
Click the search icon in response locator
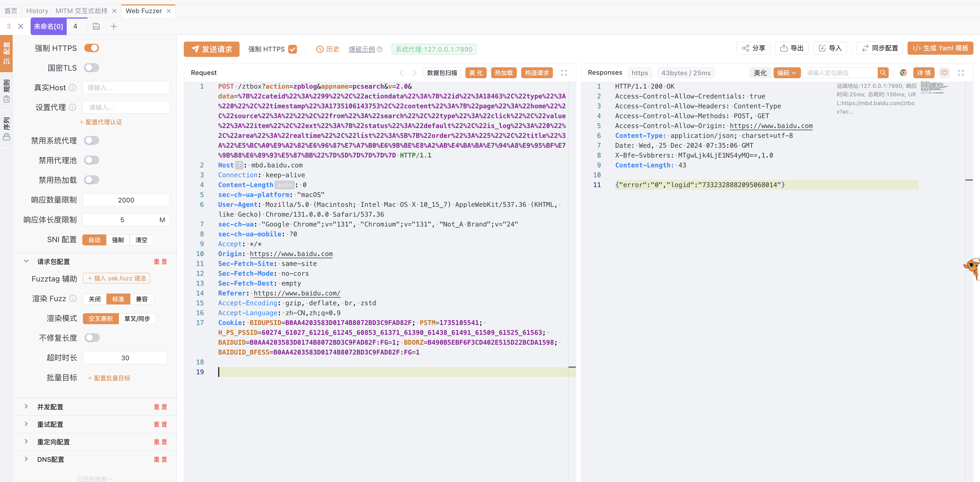pyautogui.click(x=883, y=73)
